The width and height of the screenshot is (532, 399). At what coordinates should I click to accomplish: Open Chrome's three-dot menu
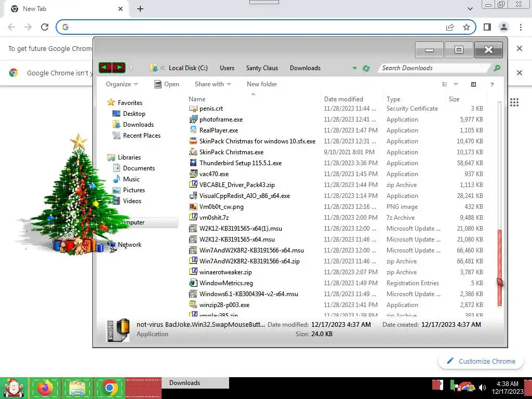[x=521, y=27]
